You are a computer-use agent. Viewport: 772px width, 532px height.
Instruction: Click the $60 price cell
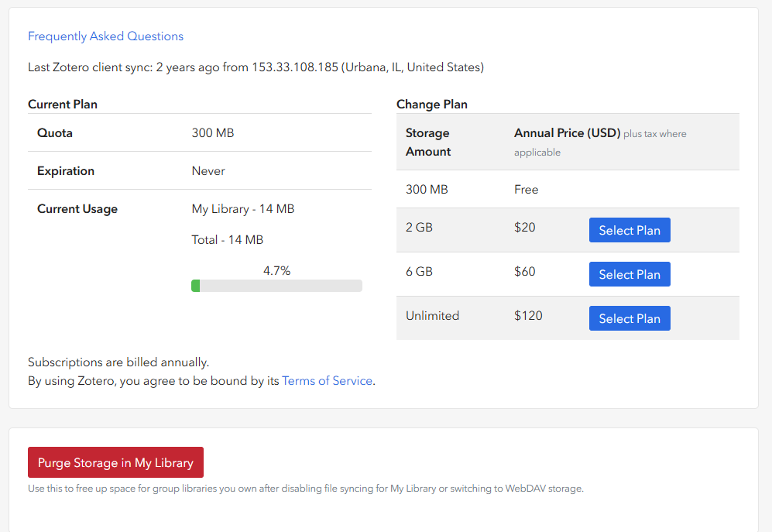(x=524, y=271)
